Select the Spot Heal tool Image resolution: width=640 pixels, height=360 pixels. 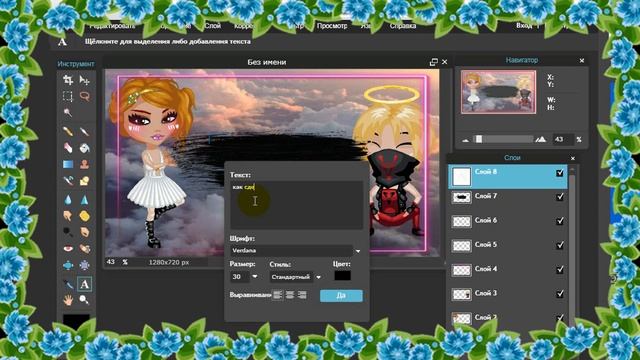pyautogui.click(x=84, y=248)
